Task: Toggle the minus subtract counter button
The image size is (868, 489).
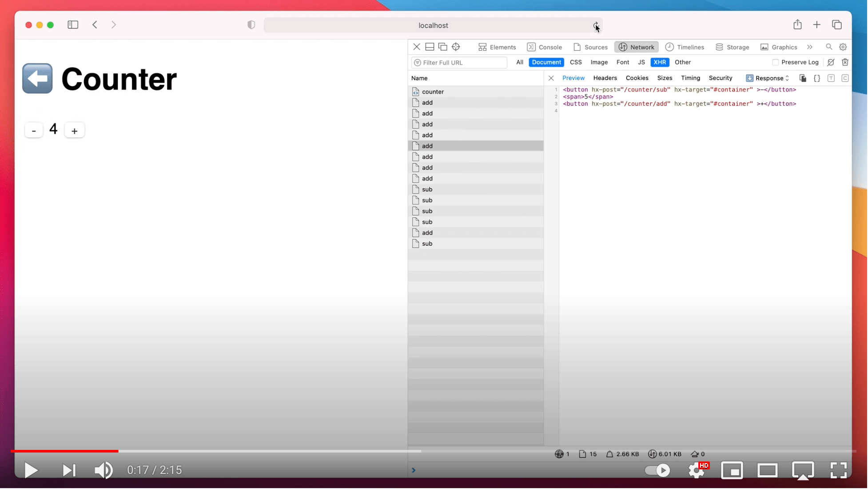Action: pos(33,130)
